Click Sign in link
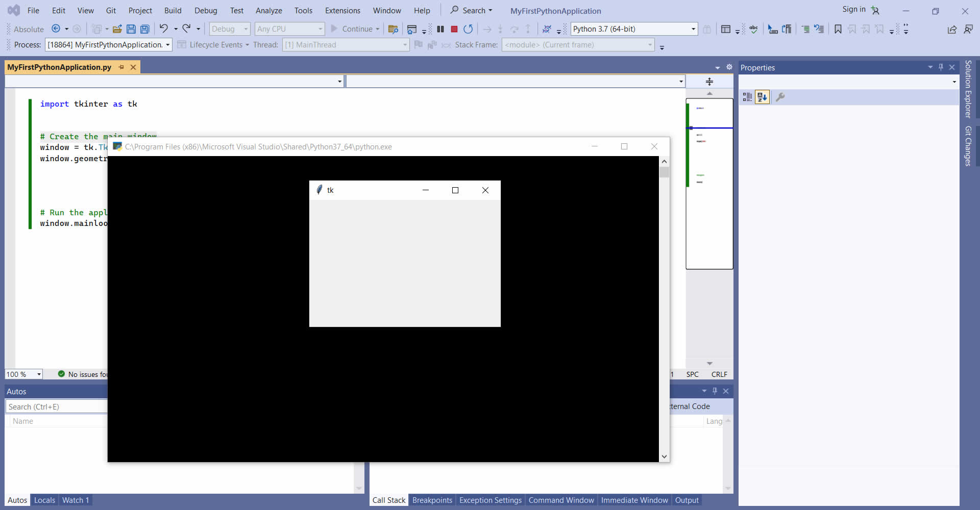Screen dimensions: 980x510 point(853,9)
